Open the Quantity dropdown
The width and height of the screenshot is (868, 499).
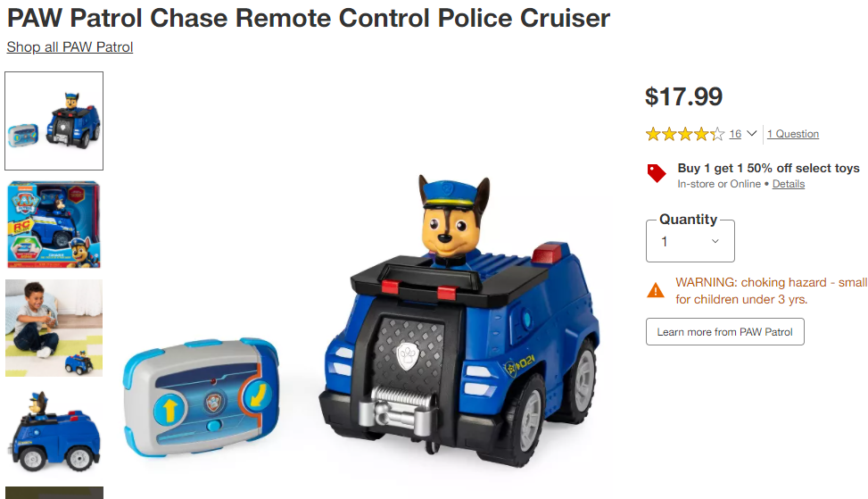click(690, 241)
